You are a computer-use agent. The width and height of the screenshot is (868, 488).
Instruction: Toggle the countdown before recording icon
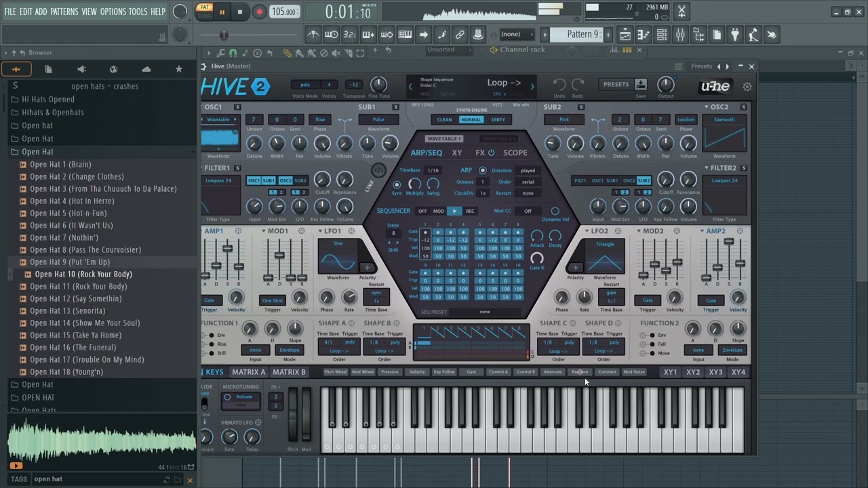click(350, 35)
